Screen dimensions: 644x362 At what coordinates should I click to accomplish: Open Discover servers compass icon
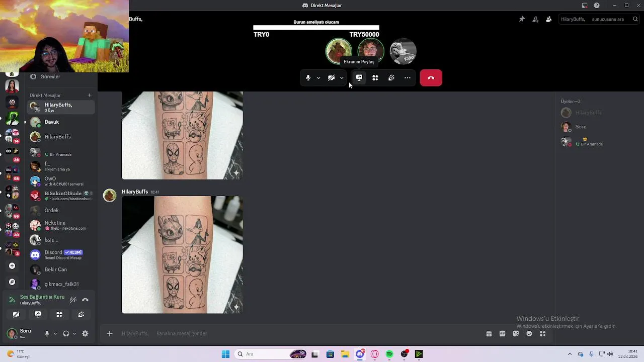coord(12,282)
